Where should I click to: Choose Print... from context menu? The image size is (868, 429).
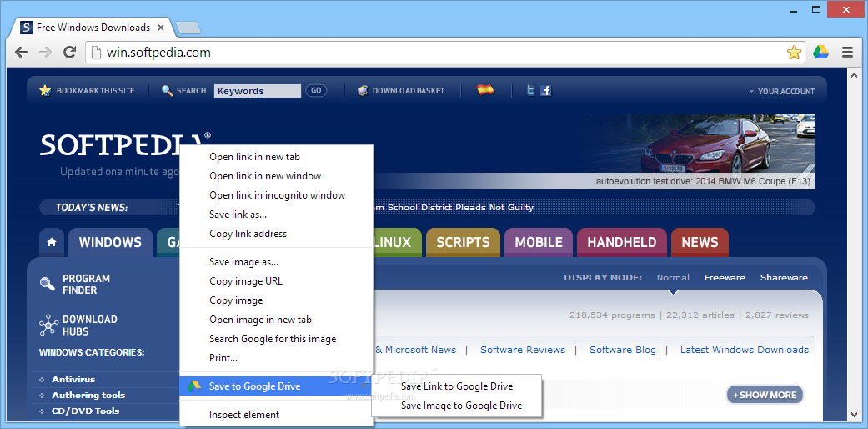pos(277,357)
